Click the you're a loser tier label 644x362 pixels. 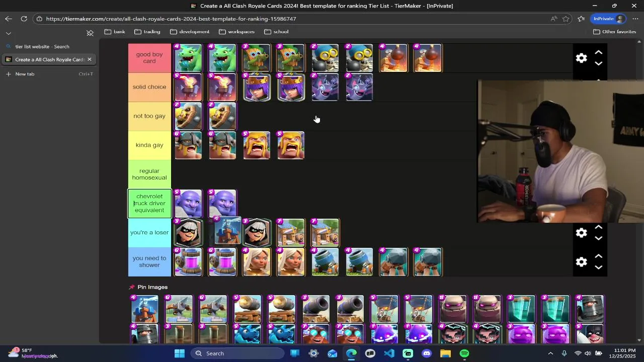coord(149,232)
